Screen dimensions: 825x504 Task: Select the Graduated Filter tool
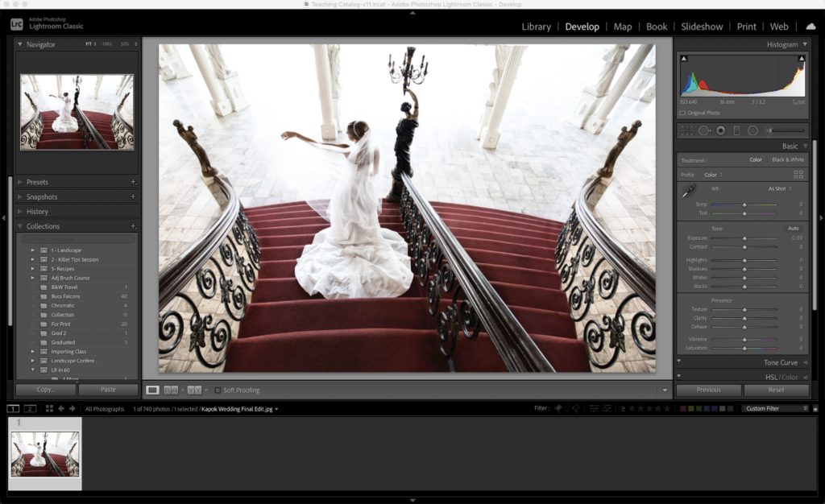click(736, 130)
